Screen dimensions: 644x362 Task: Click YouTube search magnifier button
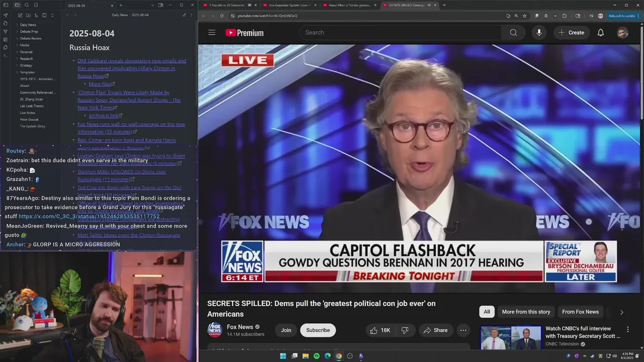pyautogui.click(x=513, y=33)
